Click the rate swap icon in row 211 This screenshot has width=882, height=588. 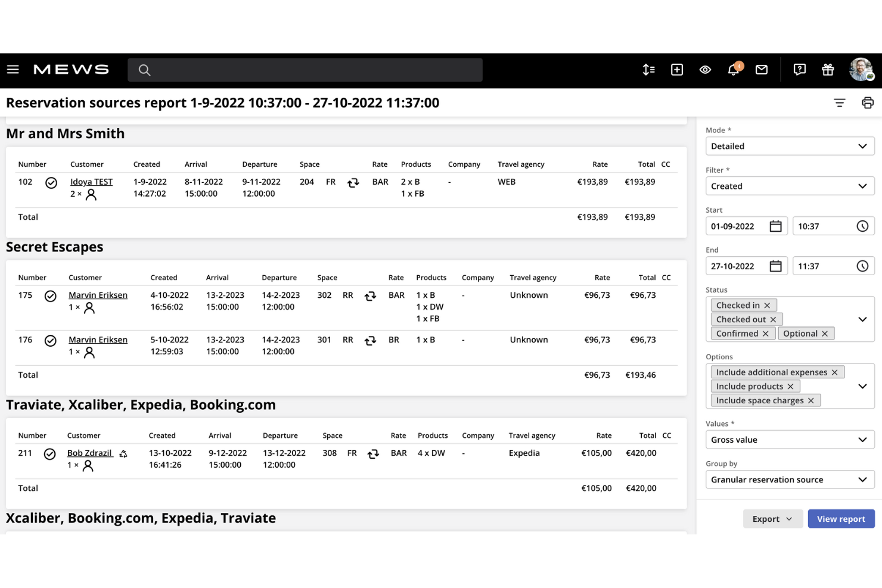[373, 454]
